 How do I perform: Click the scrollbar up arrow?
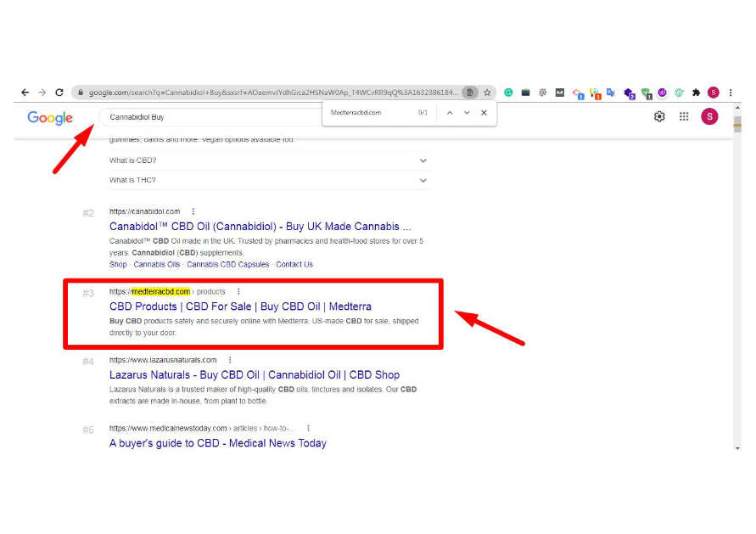coord(737,107)
